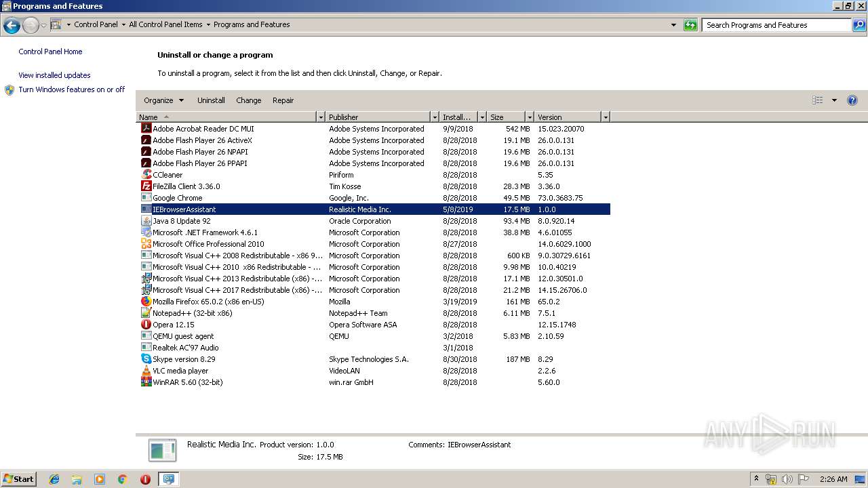Screen dimensions: 868x488
Task: Select Microsoft Visual C++ 2017 Redistributable row
Action: click(x=374, y=290)
